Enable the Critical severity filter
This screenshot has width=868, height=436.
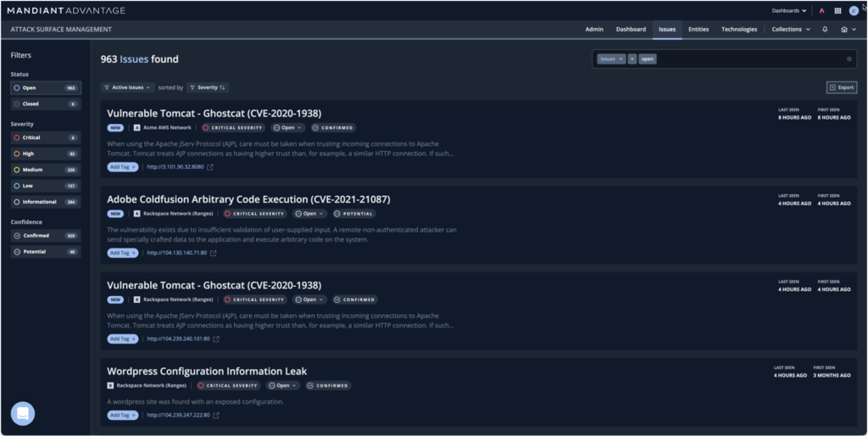coord(46,137)
